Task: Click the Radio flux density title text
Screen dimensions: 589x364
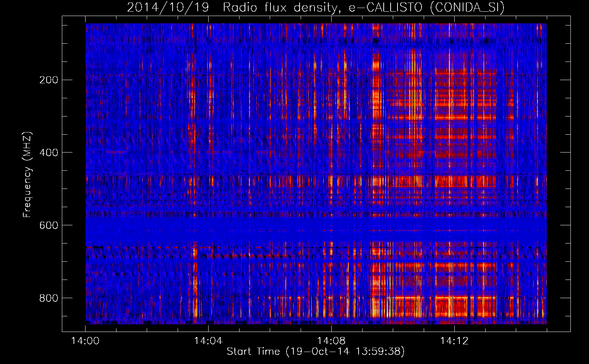Action: [282, 8]
